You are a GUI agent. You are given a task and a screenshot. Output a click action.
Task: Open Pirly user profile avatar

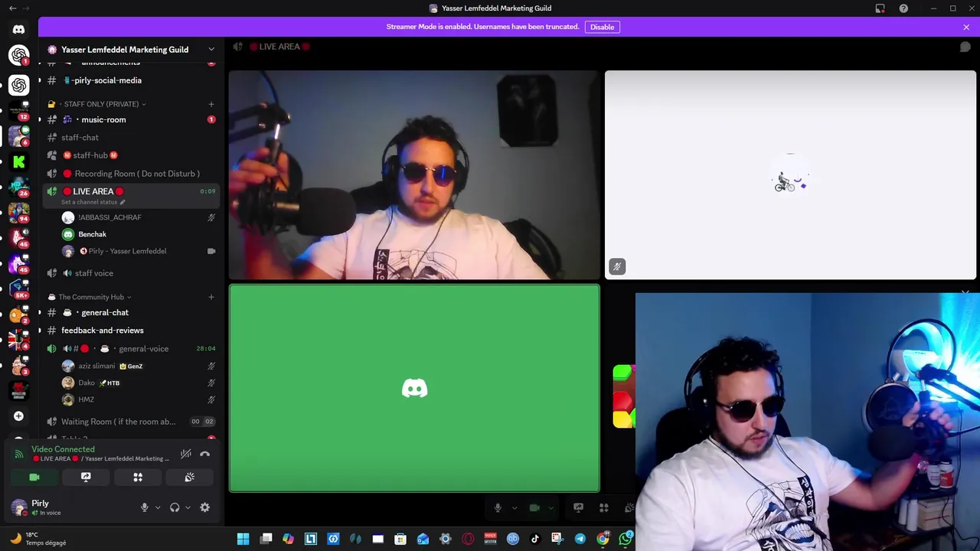[x=19, y=507]
